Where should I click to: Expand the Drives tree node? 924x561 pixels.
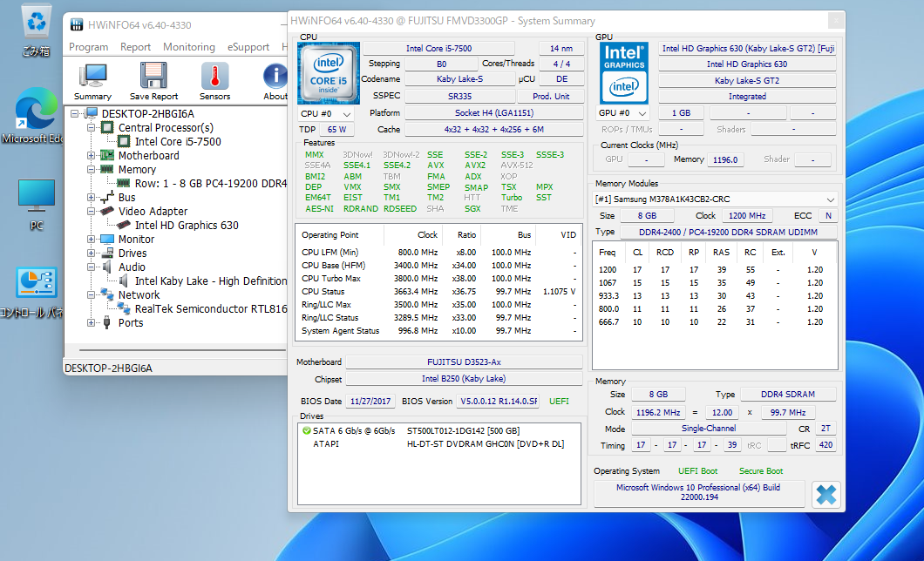point(92,253)
